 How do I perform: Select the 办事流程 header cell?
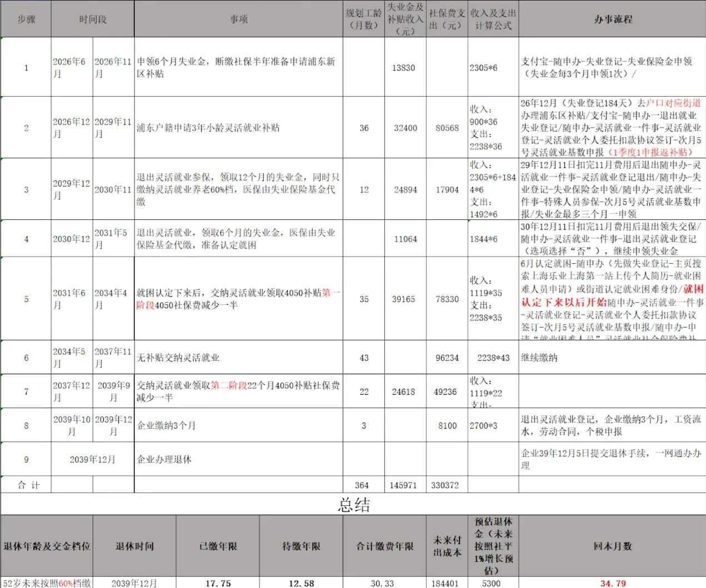612,19
